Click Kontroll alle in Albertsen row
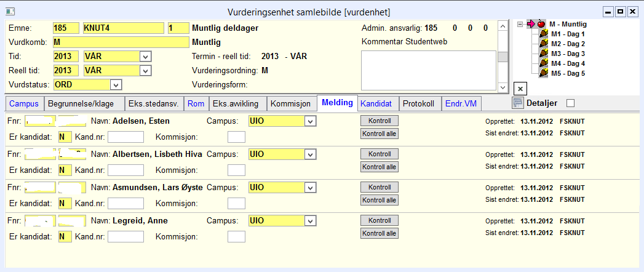 click(x=380, y=167)
